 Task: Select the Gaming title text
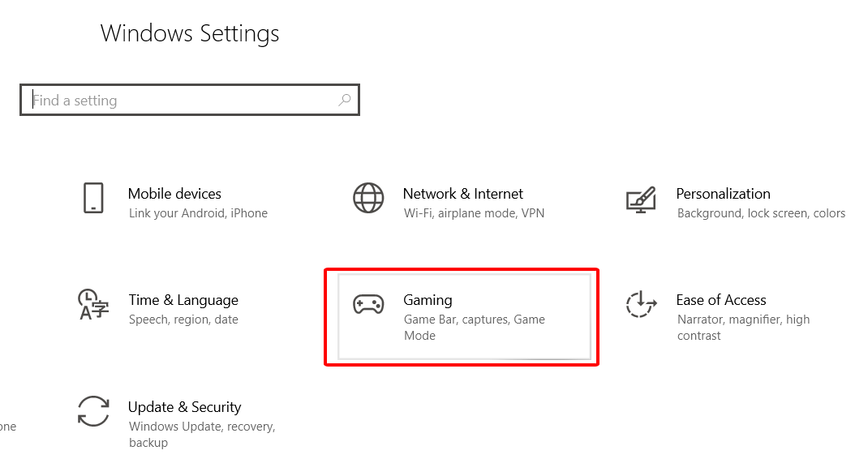[x=428, y=300]
